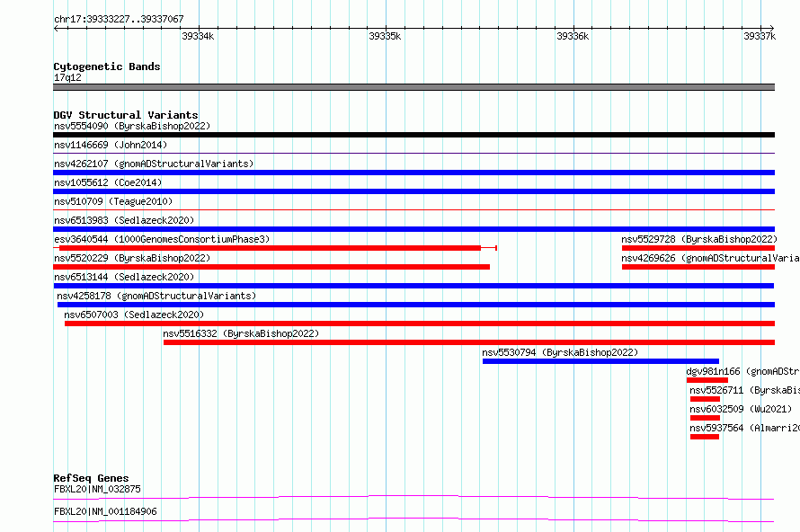The image size is (800, 532).
Task: Click the 39335k ruler tick label
Action: click(385, 36)
